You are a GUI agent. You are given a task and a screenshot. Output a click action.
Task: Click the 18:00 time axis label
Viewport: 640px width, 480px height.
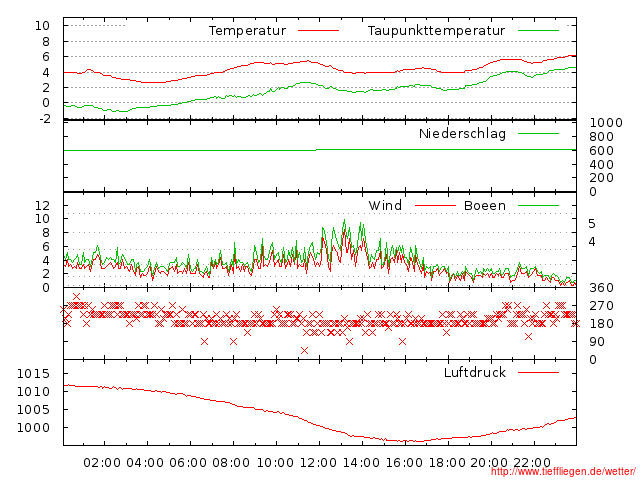pyautogui.click(x=447, y=463)
